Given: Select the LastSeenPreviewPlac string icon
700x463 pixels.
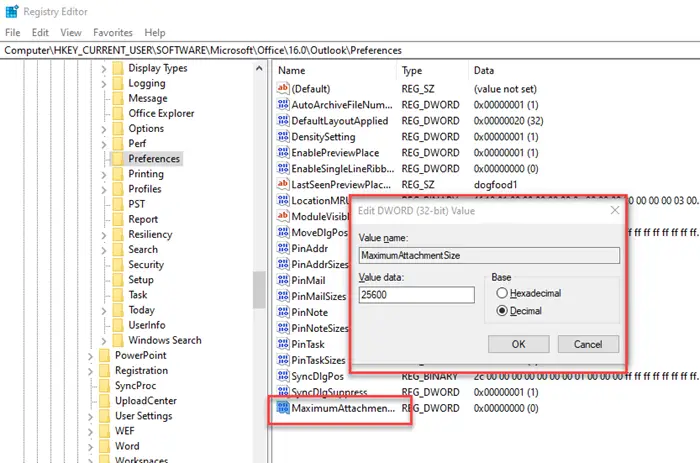Looking at the screenshot, I should click(283, 184).
